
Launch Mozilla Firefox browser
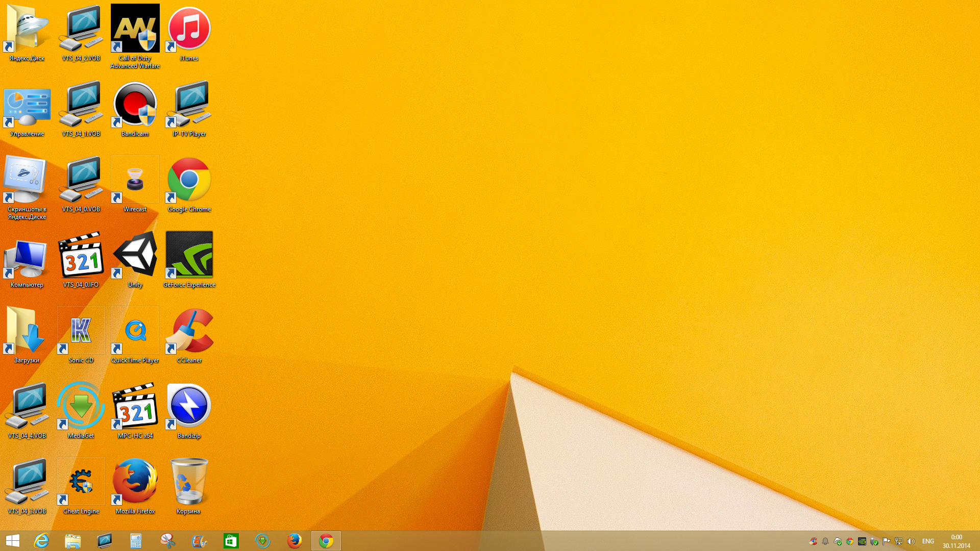click(135, 481)
